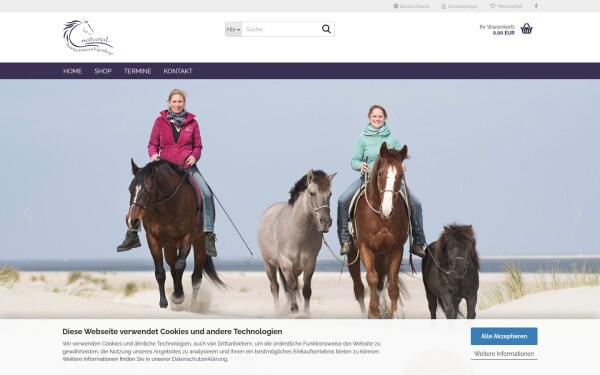
Task: Focus the Suche search input field
Action: [282, 29]
